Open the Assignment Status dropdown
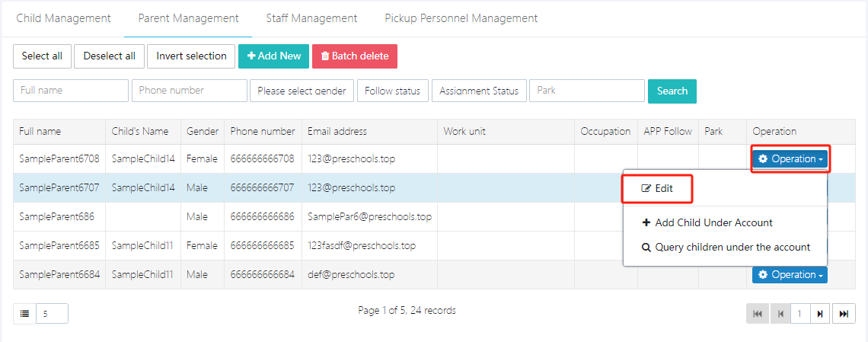The height and width of the screenshot is (342, 868). pos(478,91)
